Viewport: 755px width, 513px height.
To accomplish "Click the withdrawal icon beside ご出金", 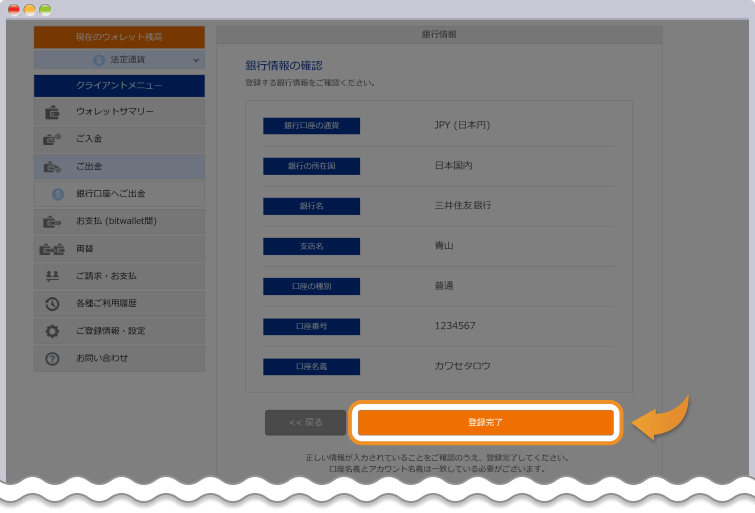I will [x=52, y=167].
